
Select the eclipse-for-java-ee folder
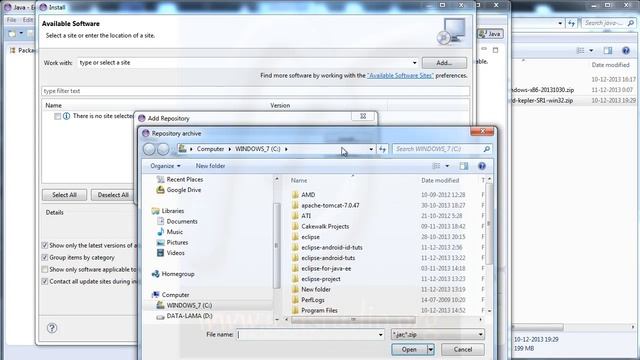326,269
